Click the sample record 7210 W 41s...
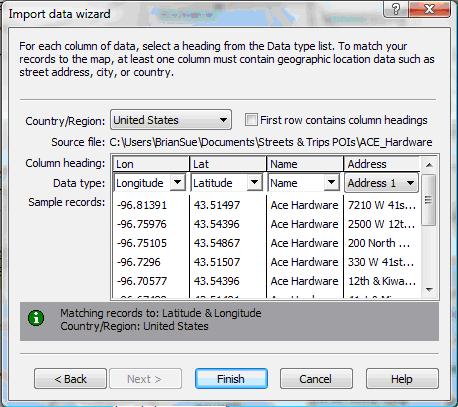The height and width of the screenshot is (407, 458). coord(382,205)
